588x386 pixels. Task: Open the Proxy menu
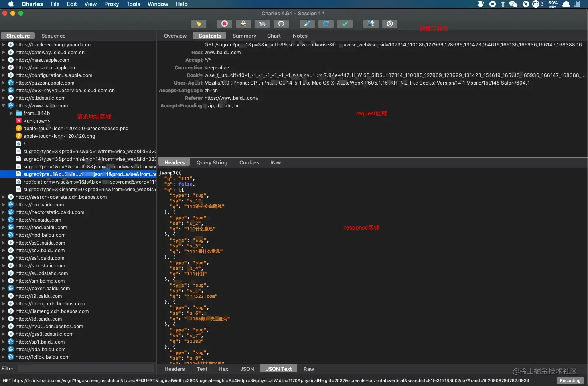(x=112, y=4)
